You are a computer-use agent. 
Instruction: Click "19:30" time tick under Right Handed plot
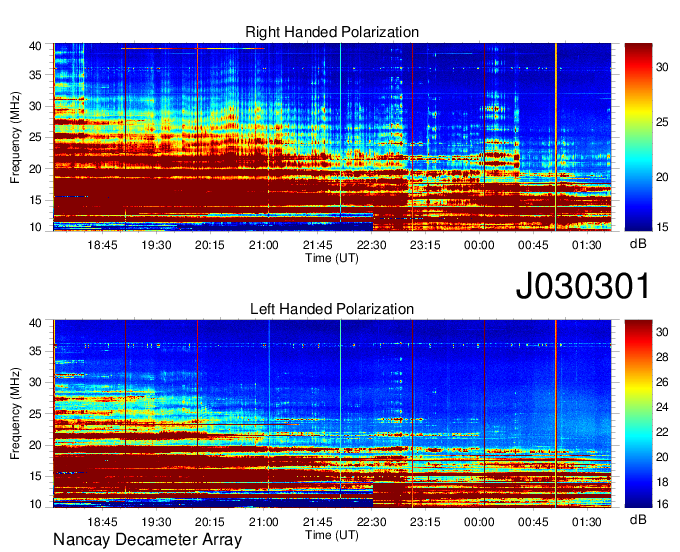[x=156, y=245]
